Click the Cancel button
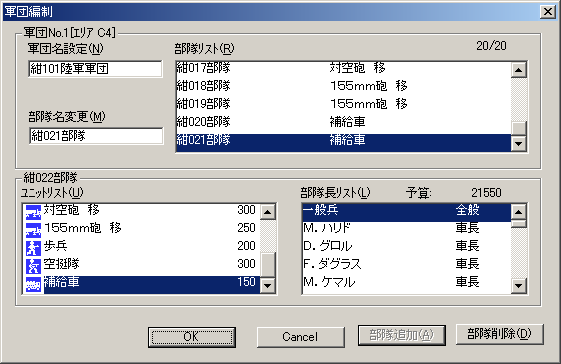Screen dimensions: 561x364 tap(301, 337)
